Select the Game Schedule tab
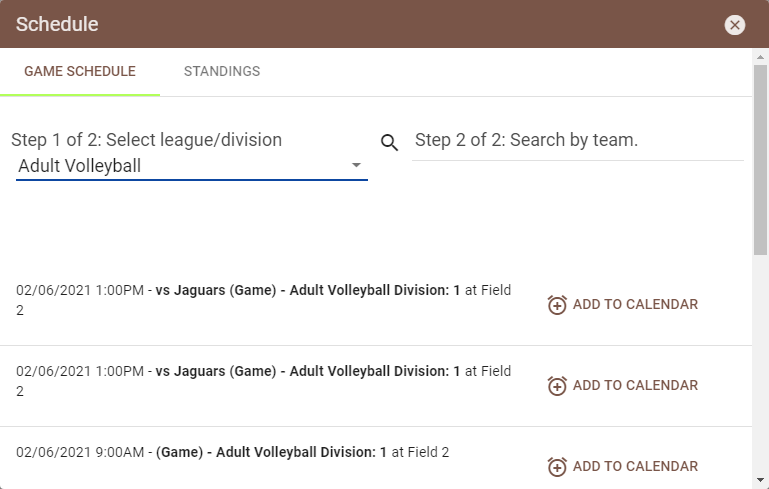 point(80,72)
